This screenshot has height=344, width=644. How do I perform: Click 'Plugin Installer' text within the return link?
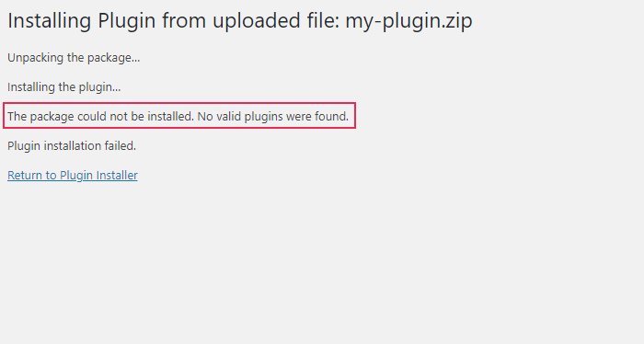98,176
